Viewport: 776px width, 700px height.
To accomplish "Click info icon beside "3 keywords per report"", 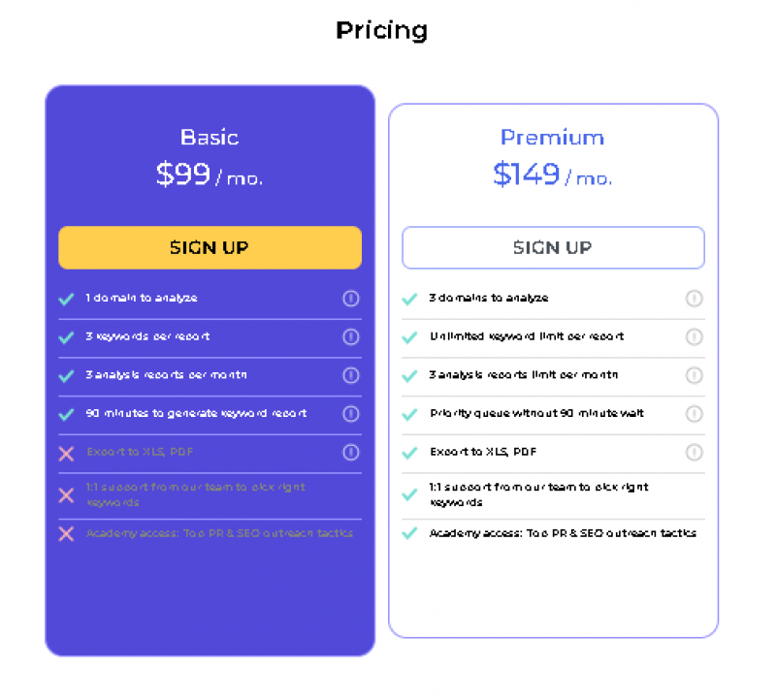I will (351, 337).
